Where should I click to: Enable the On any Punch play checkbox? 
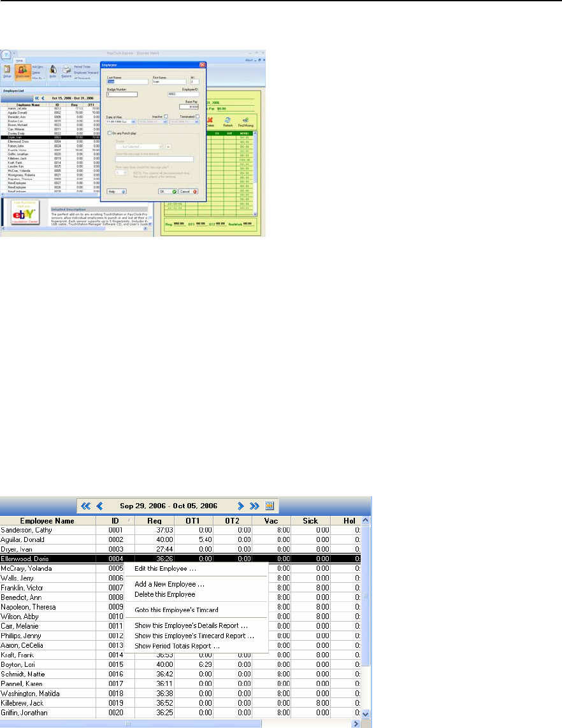pos(110,133)
